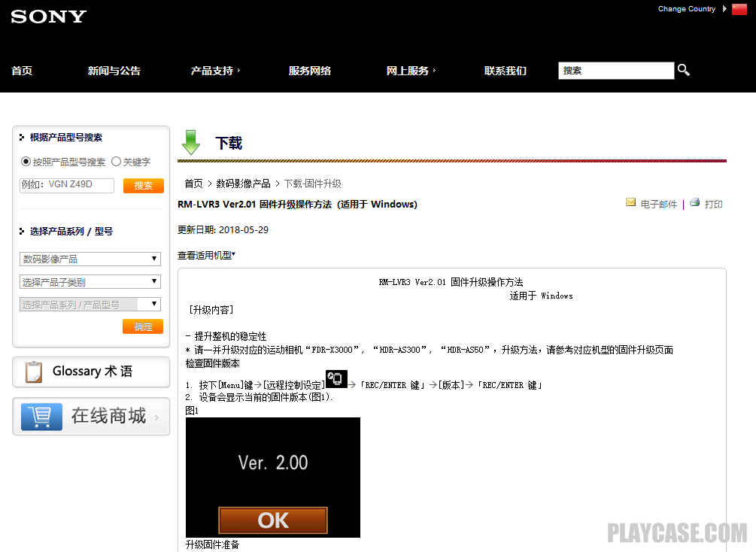Open the 选择产品系列 / 产品型号 dropdown
The image size is (756, 552).
90,305
